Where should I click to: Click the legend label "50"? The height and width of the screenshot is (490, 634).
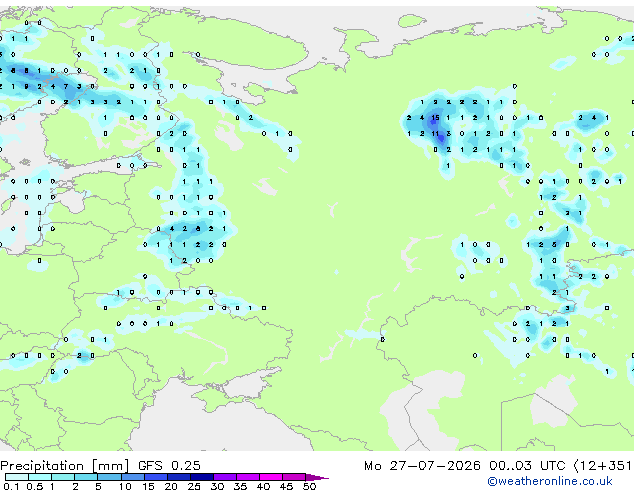(309, 486)
